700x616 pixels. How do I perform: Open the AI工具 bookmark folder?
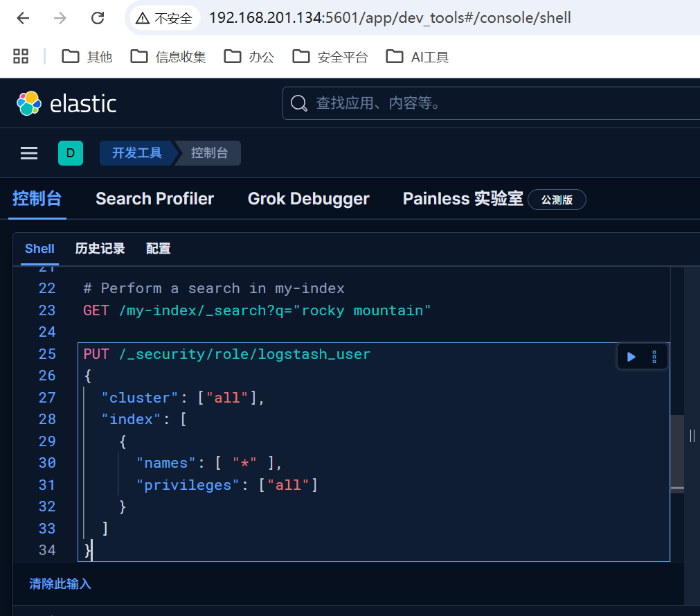[x=418, y=57]
